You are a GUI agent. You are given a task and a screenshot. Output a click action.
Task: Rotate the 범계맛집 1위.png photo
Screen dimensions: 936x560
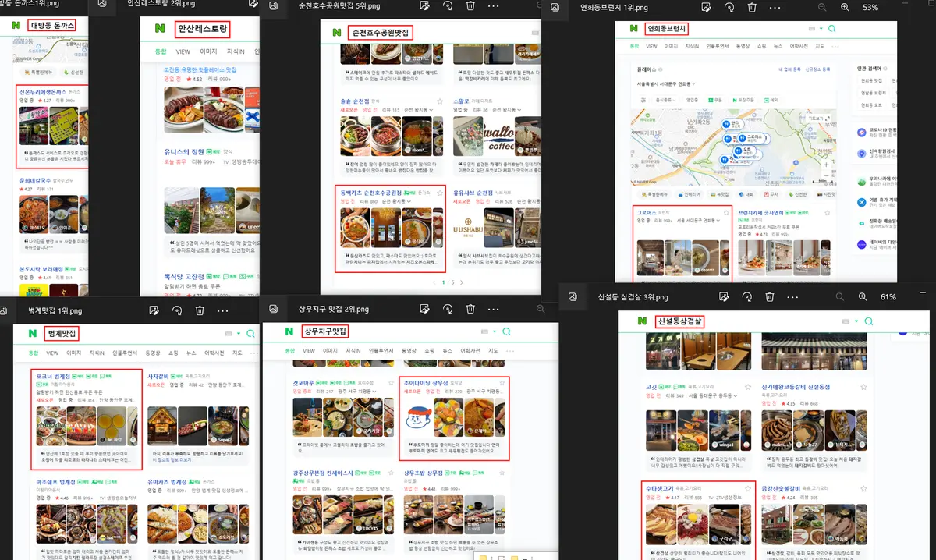coord(177,310)
